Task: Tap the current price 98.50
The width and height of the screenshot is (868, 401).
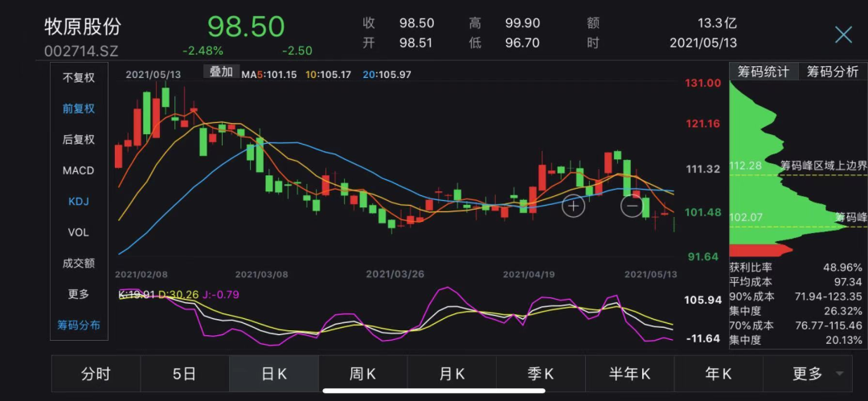Action: [246, 27]
